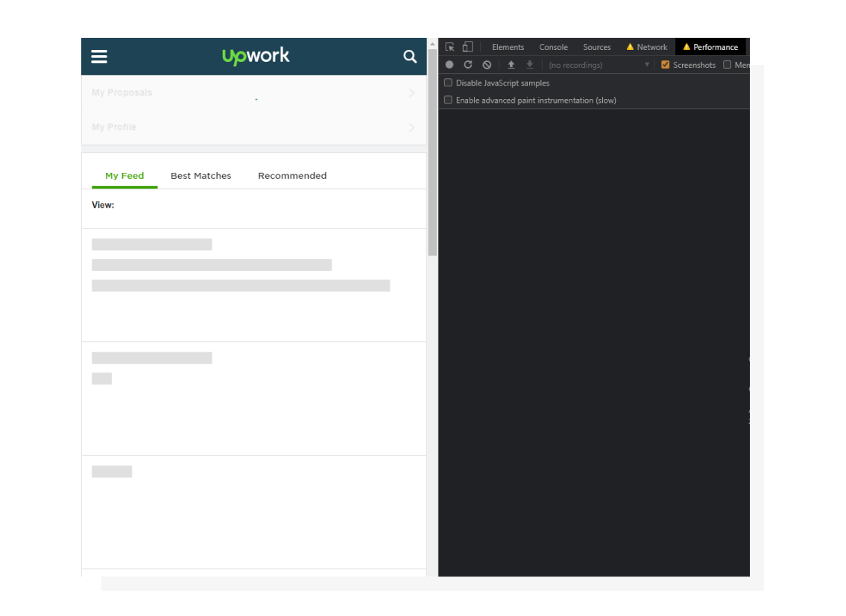Open the Recommended feed
This screenshot has width=846, height=616.
[x=292, y=176]
